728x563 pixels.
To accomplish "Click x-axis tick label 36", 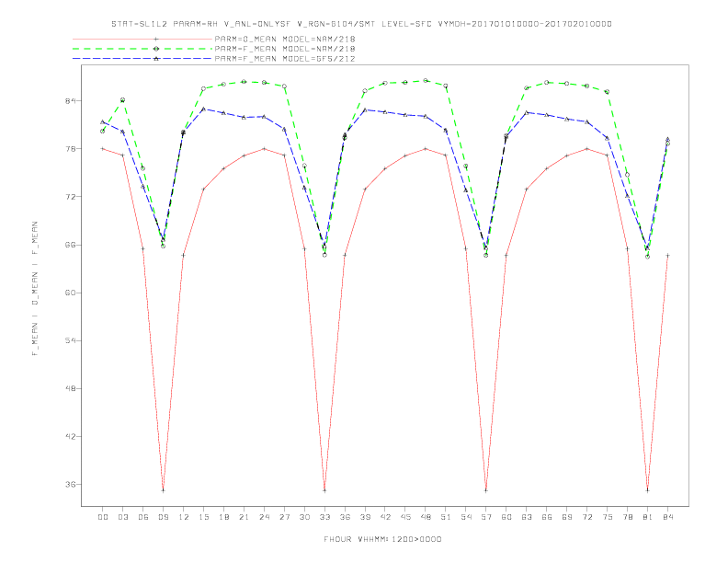I will (345, 517).
